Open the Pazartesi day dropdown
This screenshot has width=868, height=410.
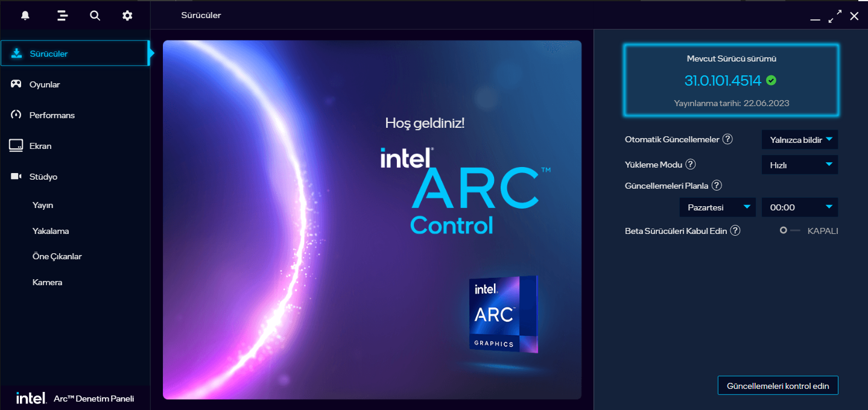(x=718, y=207)
